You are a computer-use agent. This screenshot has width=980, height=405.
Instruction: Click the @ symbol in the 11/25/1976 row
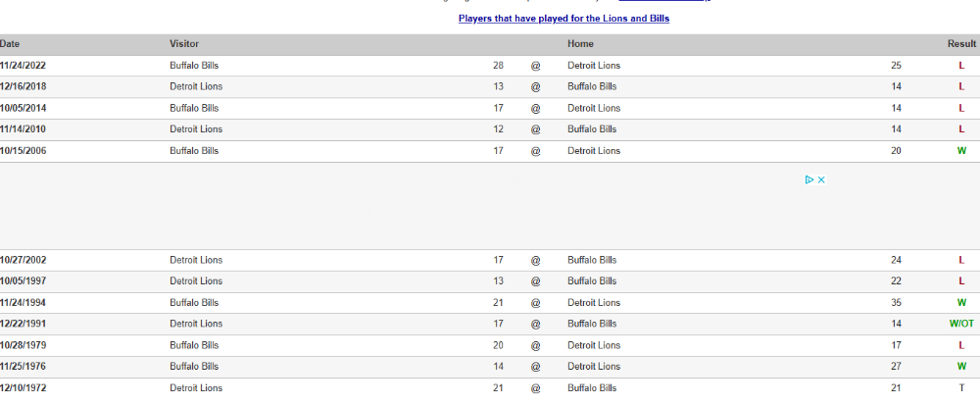(x=536, y=367)
